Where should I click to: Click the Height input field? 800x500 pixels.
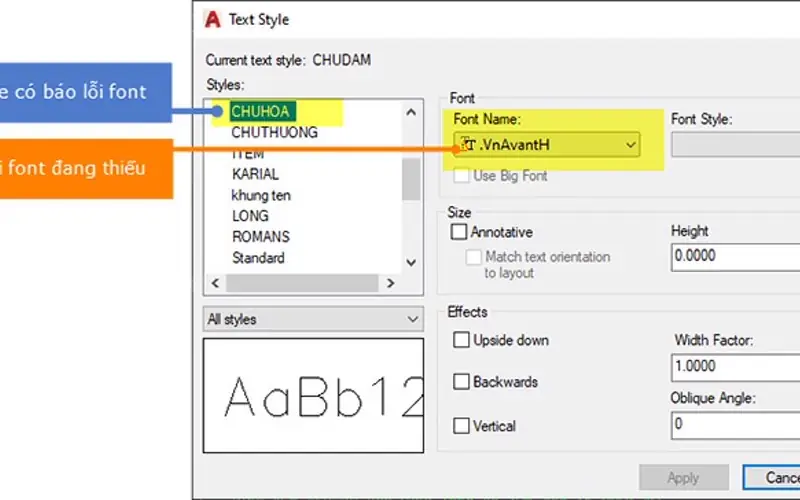[x=736, y=257]
